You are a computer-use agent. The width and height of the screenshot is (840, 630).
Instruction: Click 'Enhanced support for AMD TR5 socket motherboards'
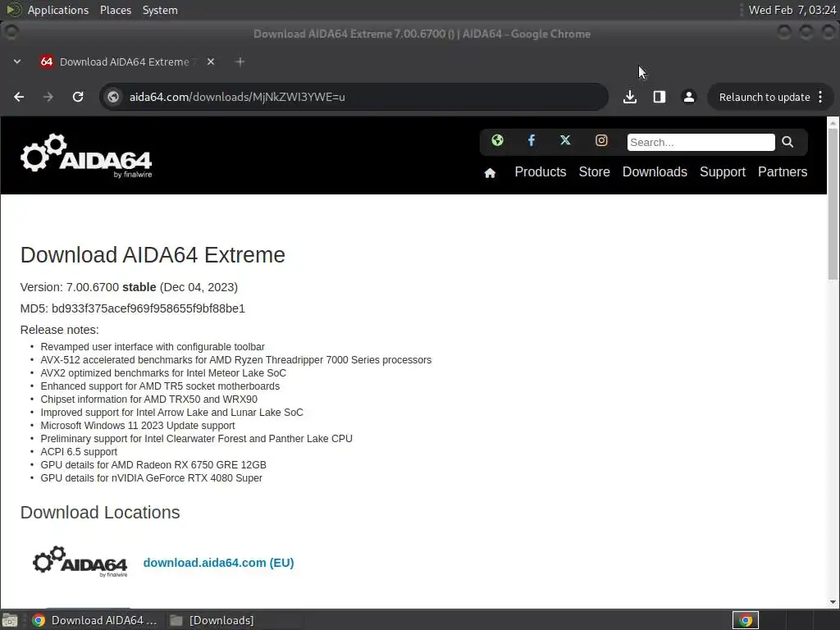pos(160,386)
